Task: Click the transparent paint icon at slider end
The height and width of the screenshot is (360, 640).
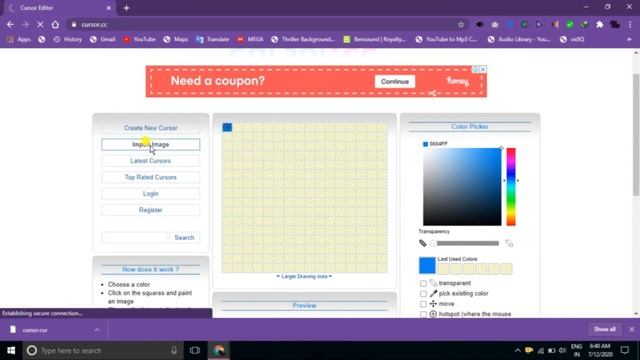Action: (509, 243)
